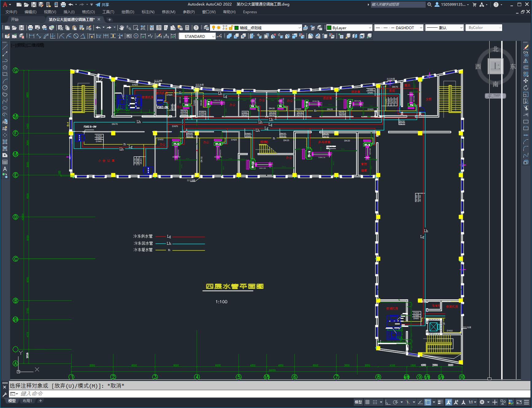Click Save icon in quick access toolbar
The width and height of the screenshot is (532, 408).
(34, 5)
